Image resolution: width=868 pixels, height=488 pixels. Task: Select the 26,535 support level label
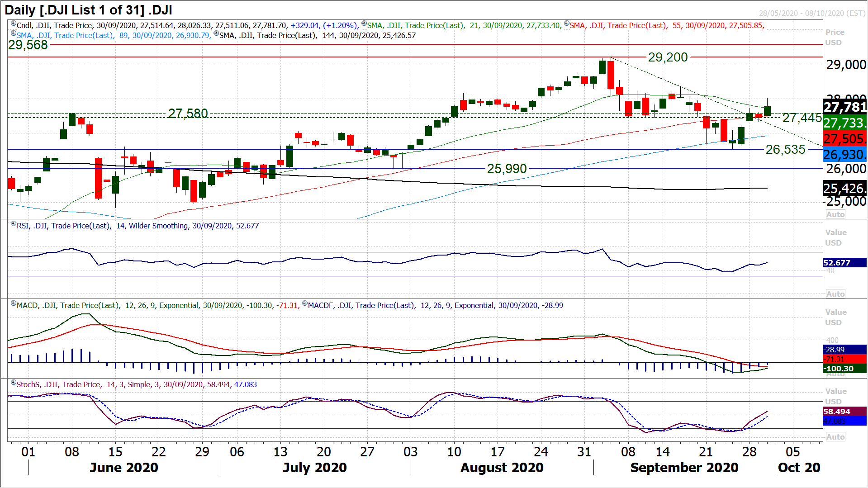(x=785, y=149)
